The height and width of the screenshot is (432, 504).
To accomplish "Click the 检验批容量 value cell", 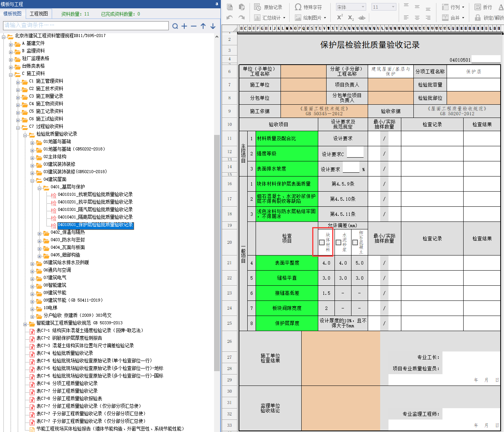I will tap(473, 85).
